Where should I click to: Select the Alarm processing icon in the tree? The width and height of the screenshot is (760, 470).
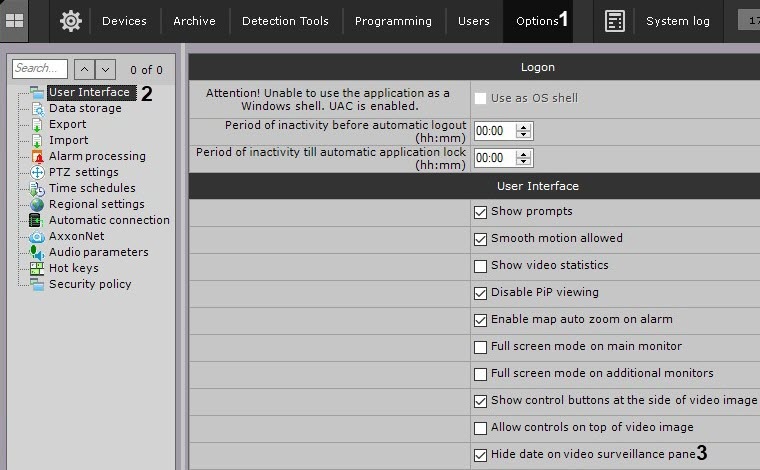(x=37, y=156)
